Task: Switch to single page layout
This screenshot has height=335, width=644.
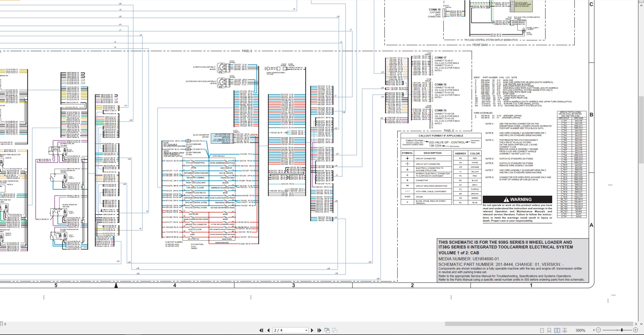Action: pyautogui.click(x=542, y=330)
